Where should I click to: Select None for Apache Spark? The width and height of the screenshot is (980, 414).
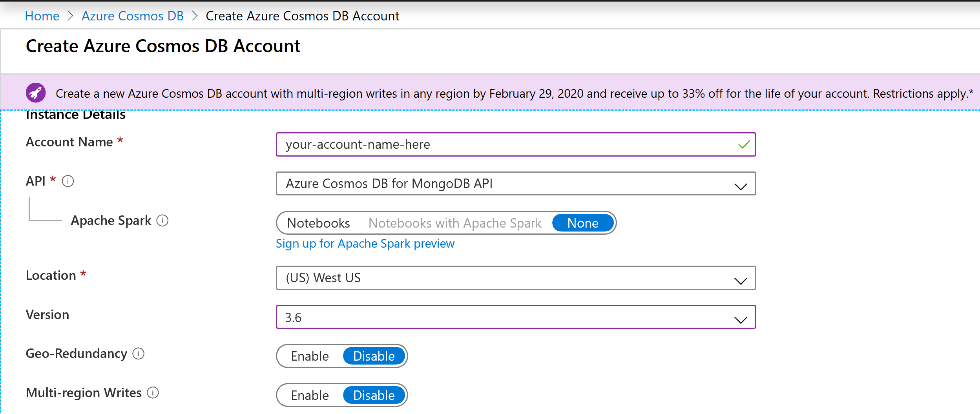pyautogui.click(x=583, y=223)
